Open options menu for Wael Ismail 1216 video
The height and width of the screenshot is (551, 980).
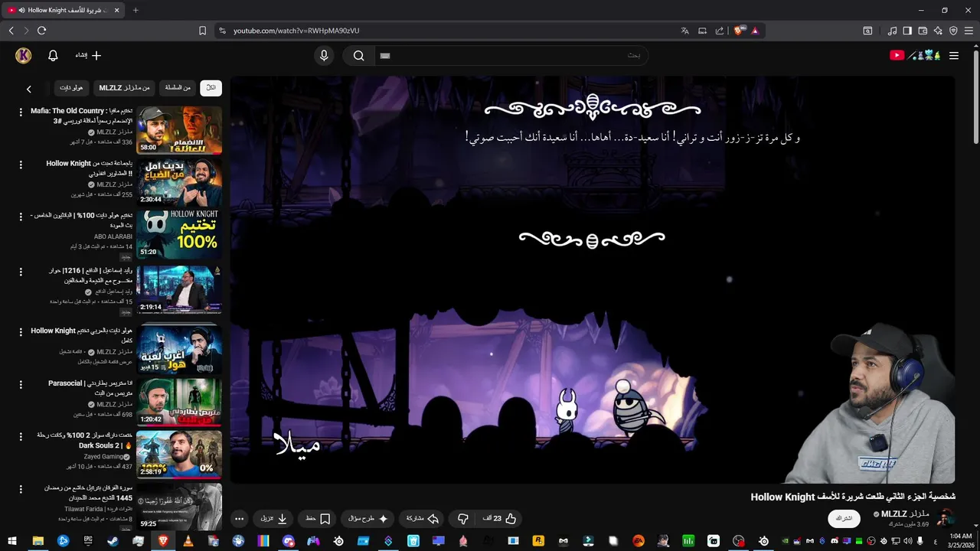21,271
